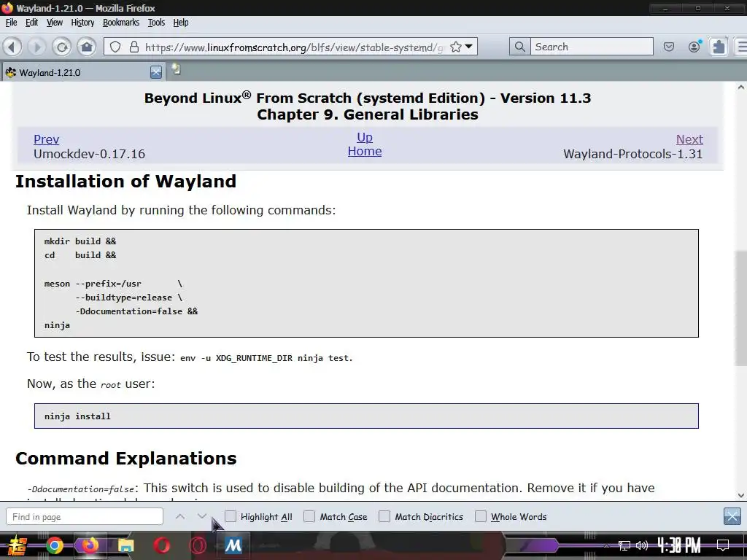Click the scrollbar up arrow
The width and height of the screenshot is (747, 560).
click(741, 87)
